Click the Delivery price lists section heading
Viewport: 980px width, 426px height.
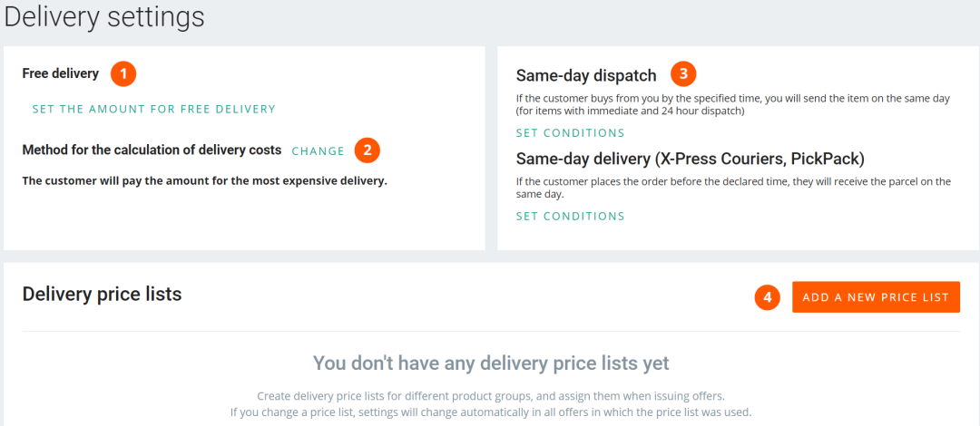(x=102, y=294)
